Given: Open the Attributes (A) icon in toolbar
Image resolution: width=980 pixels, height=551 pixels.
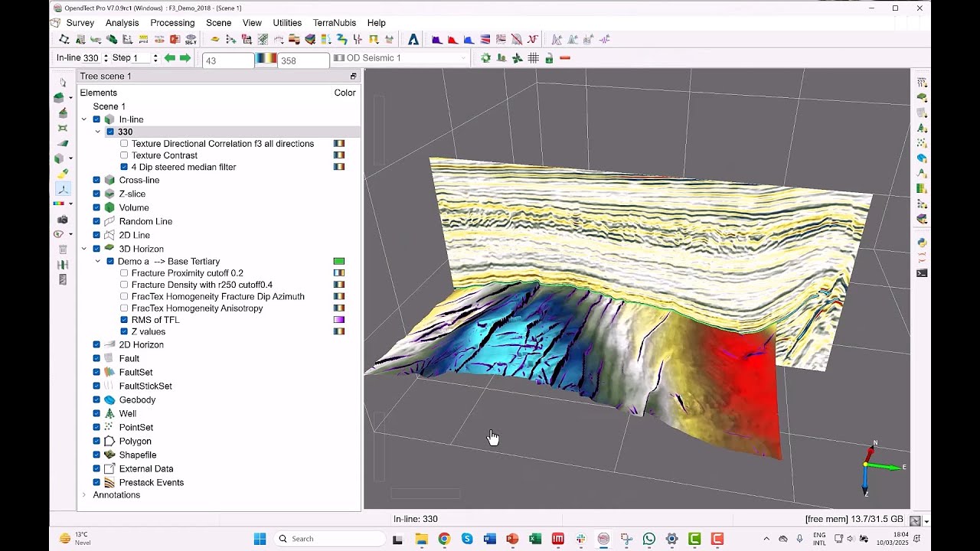Looking at the screenshot, I should click(x=413, y=39).
